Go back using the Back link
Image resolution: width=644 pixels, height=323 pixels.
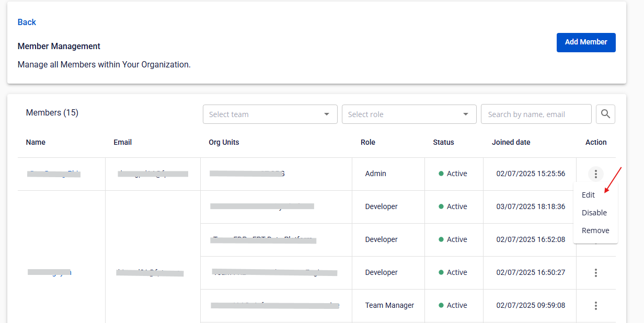tap(27, 22)
